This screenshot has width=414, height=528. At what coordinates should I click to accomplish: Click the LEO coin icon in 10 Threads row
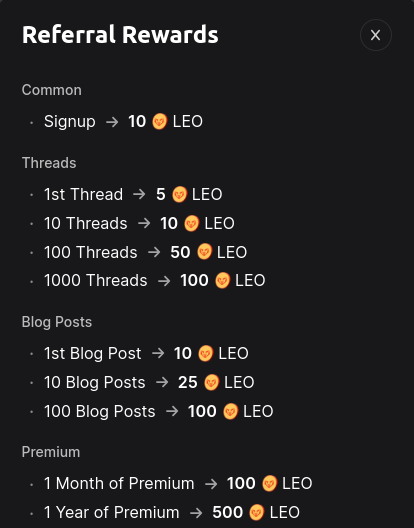pos(192,223)
